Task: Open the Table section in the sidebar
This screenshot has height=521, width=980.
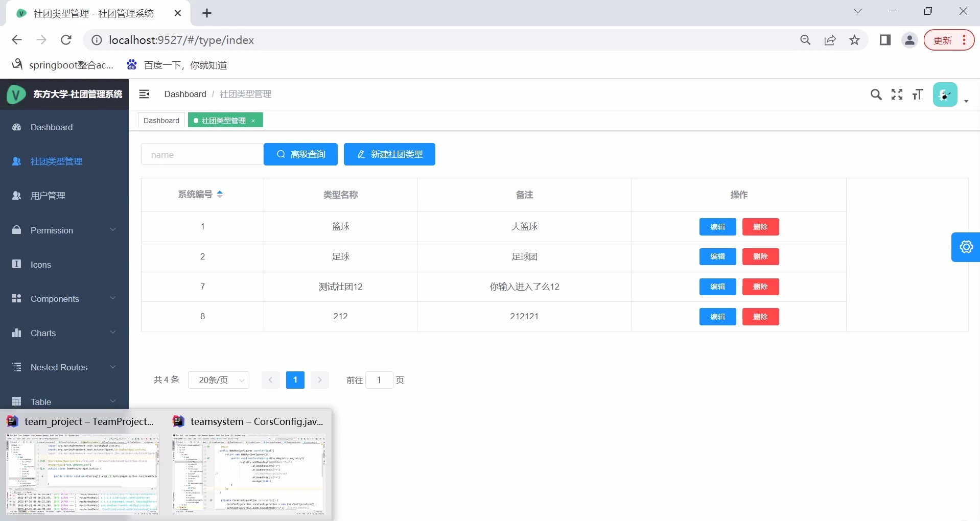Action: 41,402
